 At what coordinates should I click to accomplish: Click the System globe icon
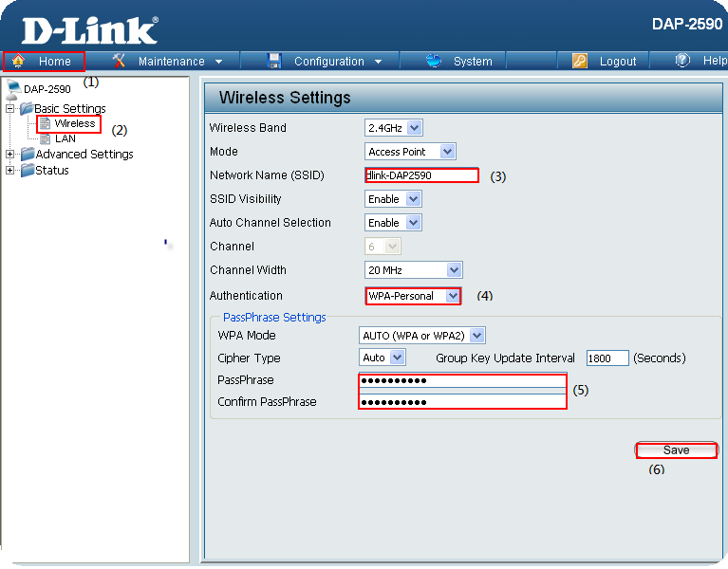(x=434, y=61)
